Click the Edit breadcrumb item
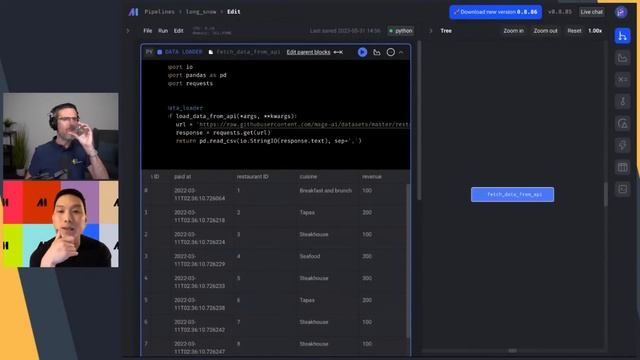The image size is (640, 360). click(233, 12)
